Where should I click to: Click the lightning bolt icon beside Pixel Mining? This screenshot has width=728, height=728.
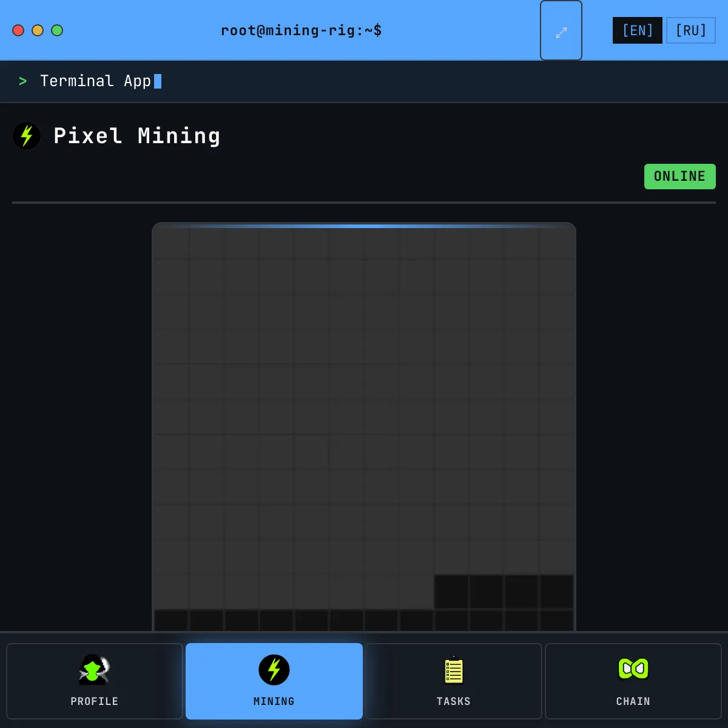(27, 136)
